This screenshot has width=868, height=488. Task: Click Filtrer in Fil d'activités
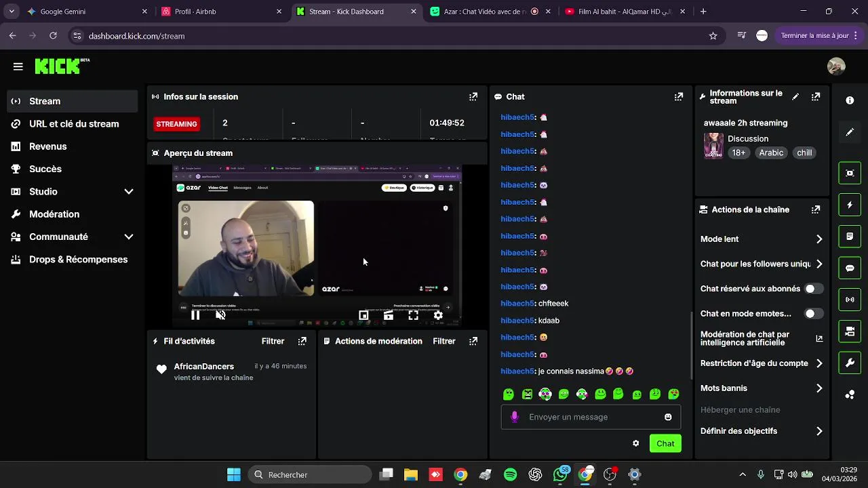click(273, 342)
